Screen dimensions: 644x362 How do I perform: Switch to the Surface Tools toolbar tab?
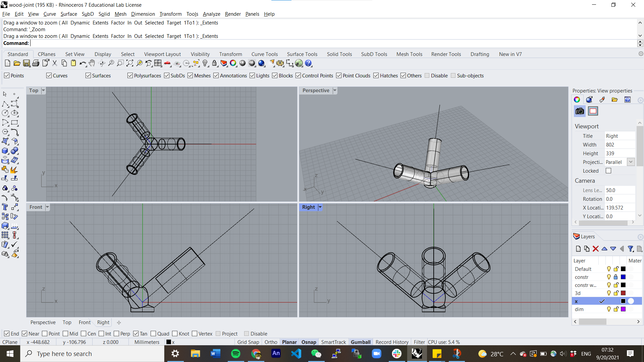302,54
